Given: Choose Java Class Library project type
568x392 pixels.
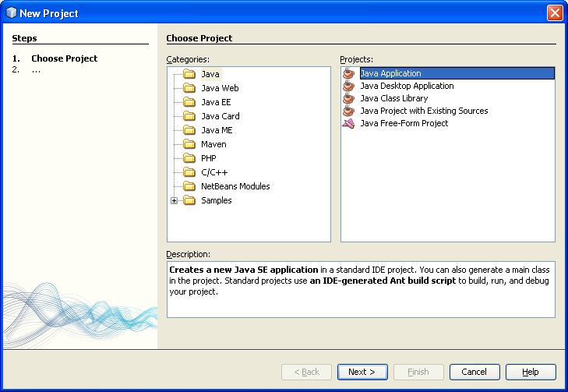Looking at the screenshot, I should coord(393,98).
